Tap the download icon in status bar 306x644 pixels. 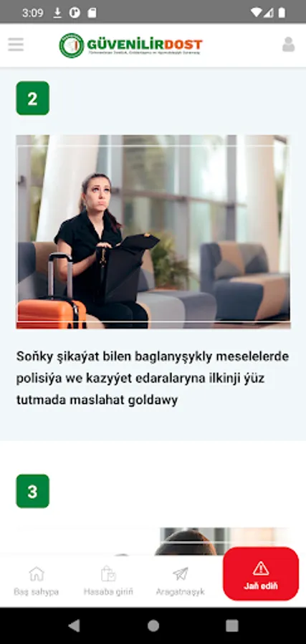tap(57, 13)
